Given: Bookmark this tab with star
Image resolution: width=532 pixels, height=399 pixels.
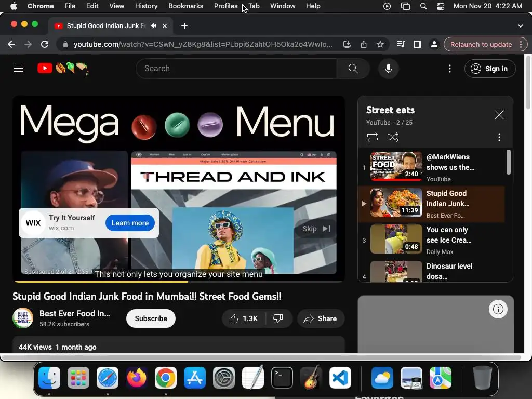Looking at the screenshot, I should click(380, 45).
